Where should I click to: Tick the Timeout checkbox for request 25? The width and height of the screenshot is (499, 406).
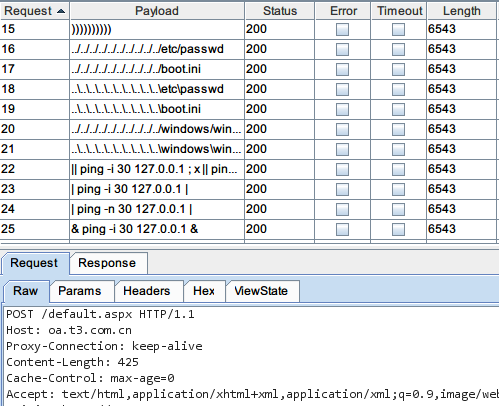click(398, 229)
